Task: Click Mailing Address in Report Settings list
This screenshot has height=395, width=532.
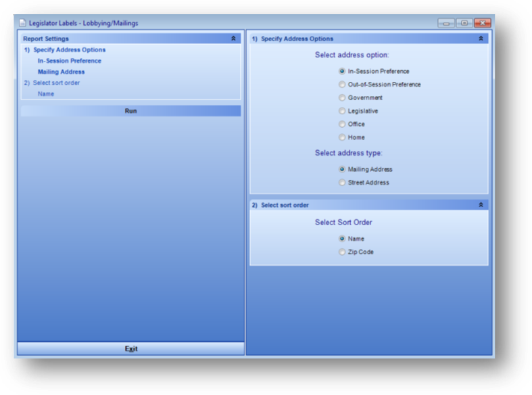Action: 61,72
